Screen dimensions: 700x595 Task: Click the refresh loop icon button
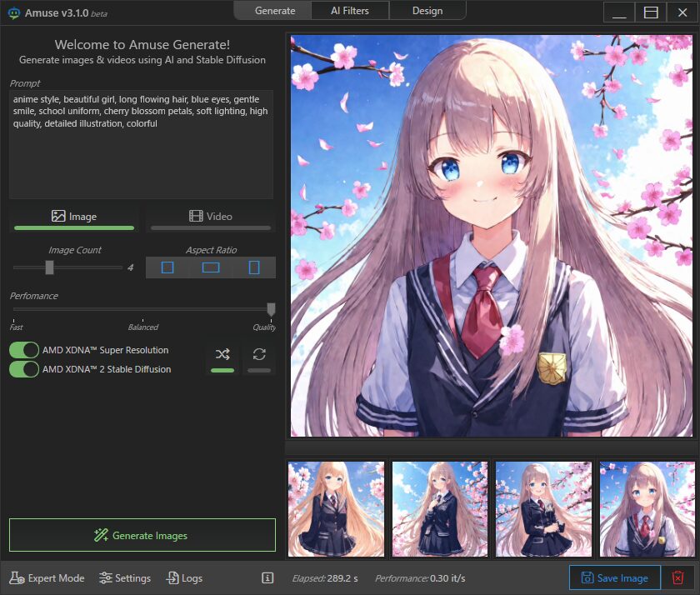(x=259, y=355)
